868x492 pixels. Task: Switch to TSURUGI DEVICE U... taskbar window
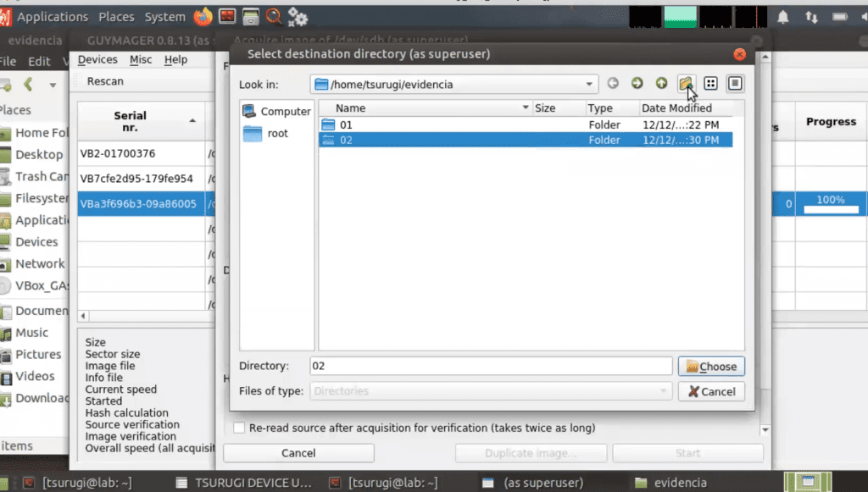[244, 483]
